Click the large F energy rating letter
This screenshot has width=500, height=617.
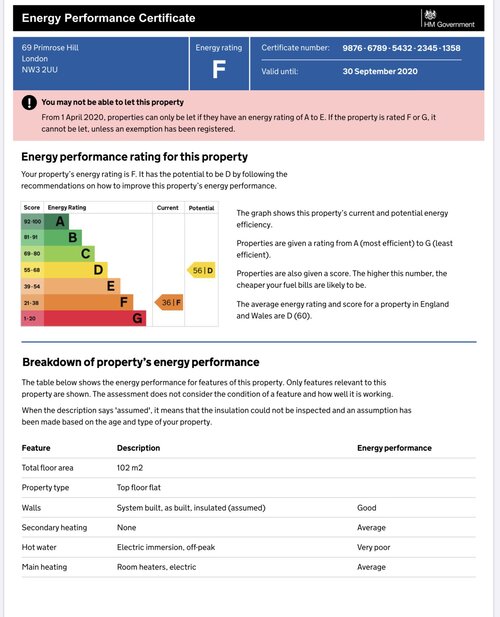point(219,70)
